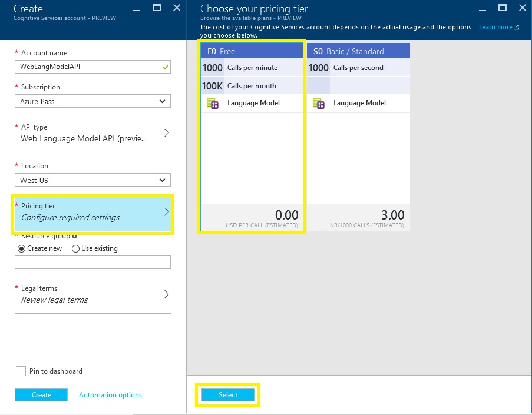This screenshot has height=415, width=532.
Task: Click the Select button
Action: click(227, 394)
